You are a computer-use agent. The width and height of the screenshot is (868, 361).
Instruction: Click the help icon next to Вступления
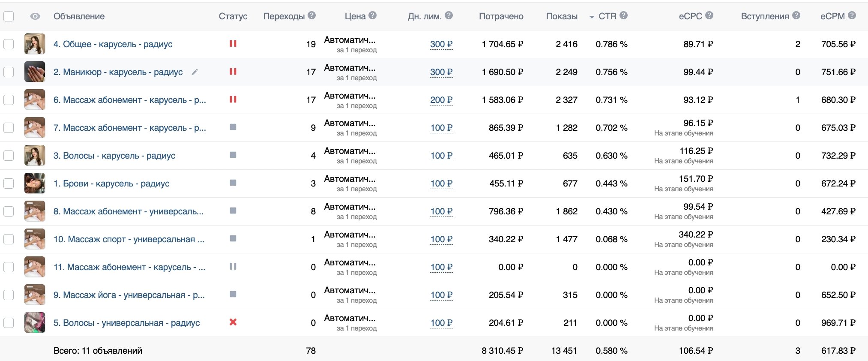[796, 15]
